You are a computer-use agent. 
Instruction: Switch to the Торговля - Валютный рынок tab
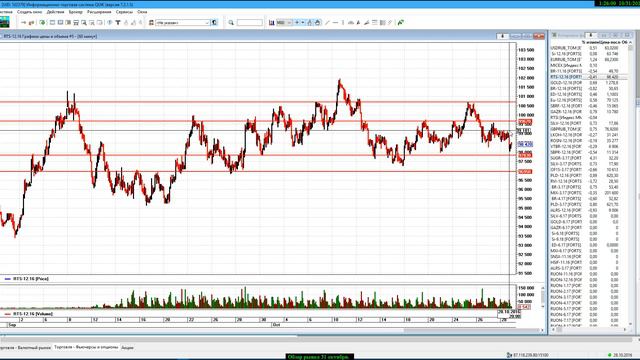pyautogui.click(x=24, y=348)
